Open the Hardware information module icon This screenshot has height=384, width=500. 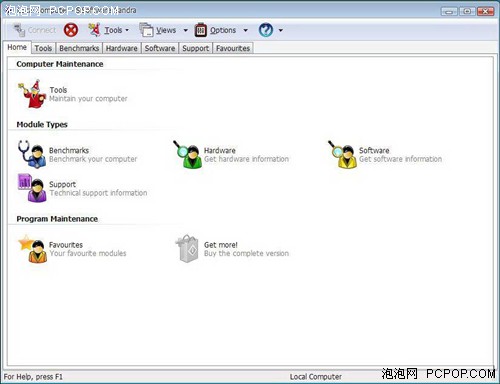coord(188,154)
